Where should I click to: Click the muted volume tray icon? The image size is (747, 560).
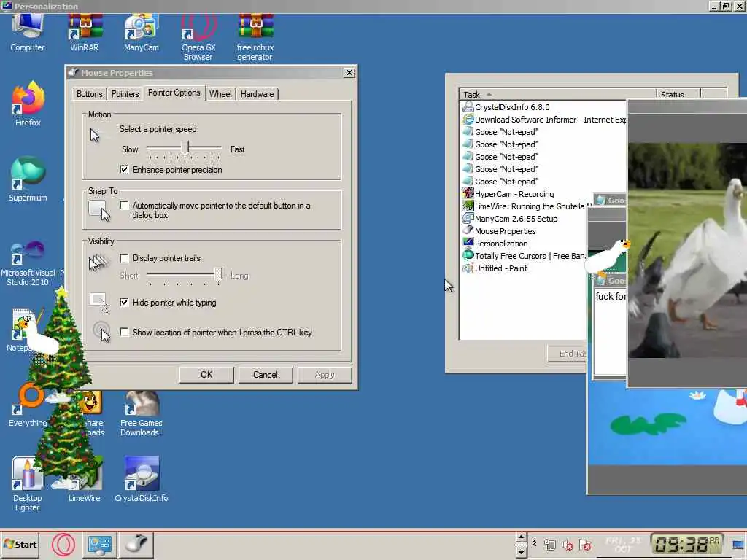pyautogui.click(x=567, y=545)
